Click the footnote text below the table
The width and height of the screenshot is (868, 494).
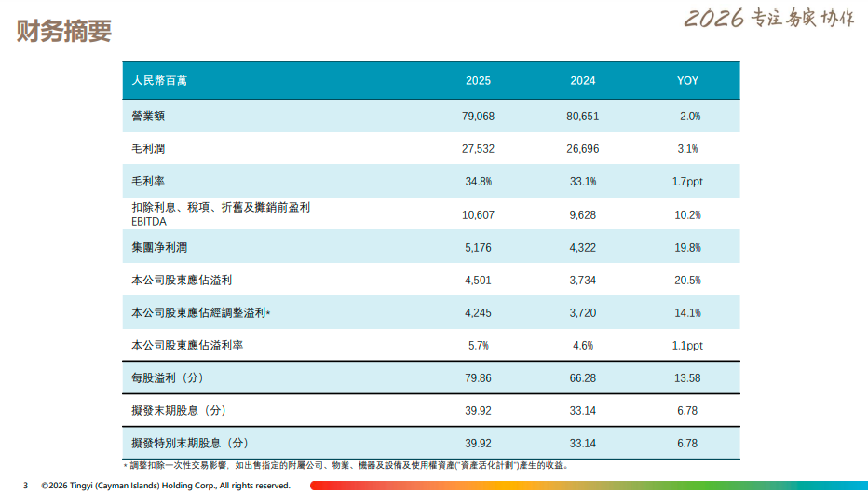click(x=345, y=465)
